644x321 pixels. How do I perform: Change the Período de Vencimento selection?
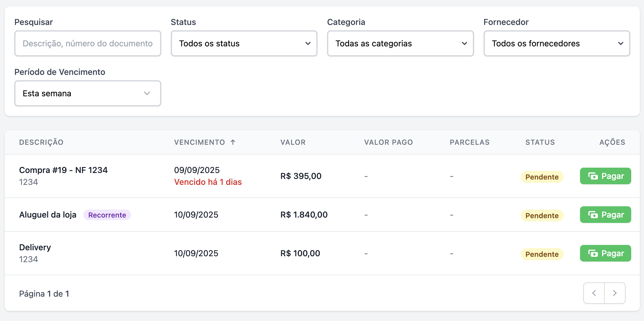click(87, 93)
